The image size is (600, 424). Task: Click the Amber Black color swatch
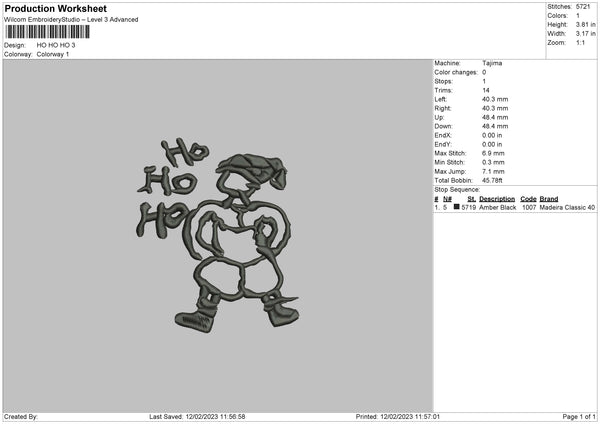[456, 207]
